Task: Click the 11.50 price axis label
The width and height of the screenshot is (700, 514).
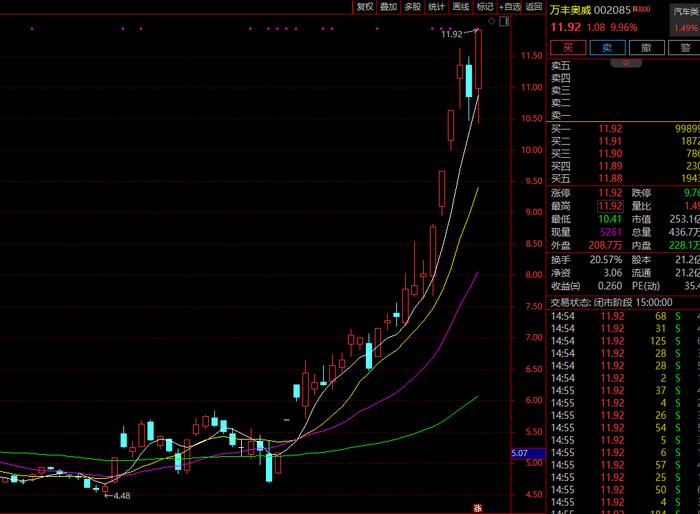Action: [532, 56]
